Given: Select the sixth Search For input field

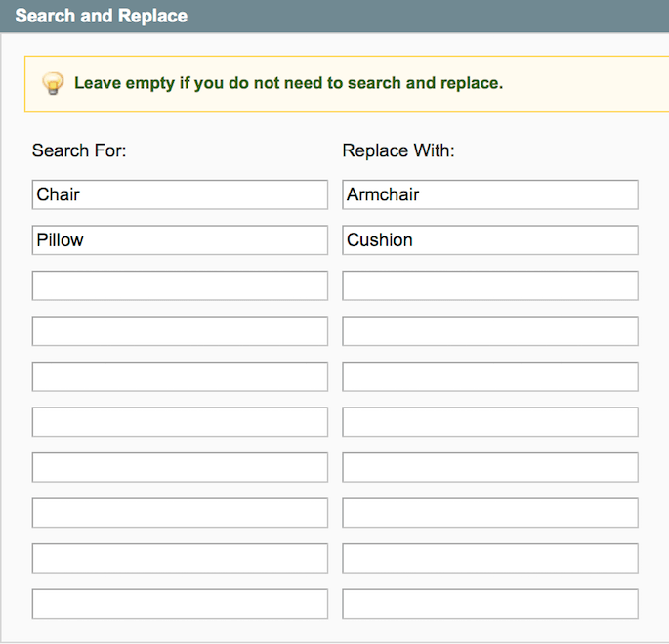Looking at the screenshot, I should click(180, 422).
